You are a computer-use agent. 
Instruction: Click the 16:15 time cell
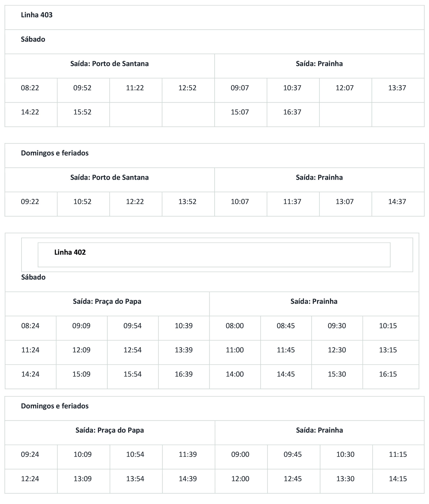(x=388, y=374)
